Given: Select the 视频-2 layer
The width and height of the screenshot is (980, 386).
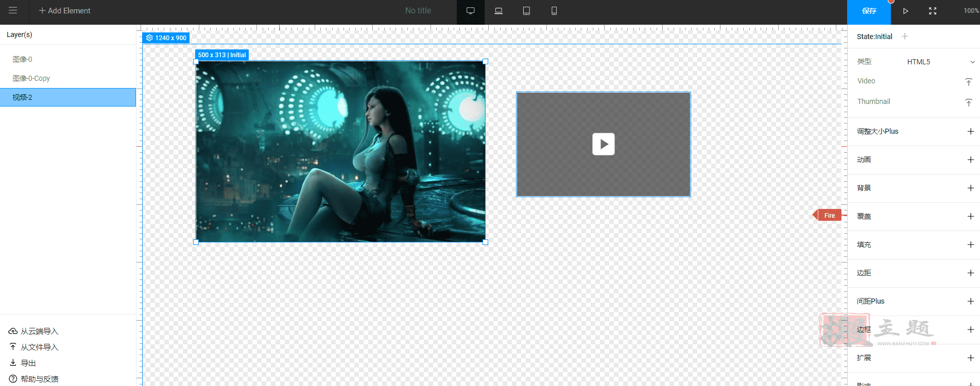Looking at the screenshot, I should pyautogui.click(x=68, y=97).
